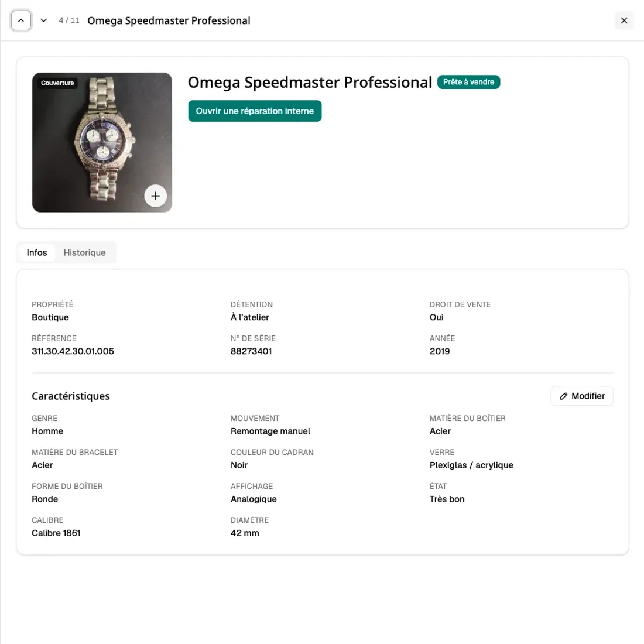Switch to the Historique tab
The image size is (644, 644).
pyautogui.click(x=85, y=252)
